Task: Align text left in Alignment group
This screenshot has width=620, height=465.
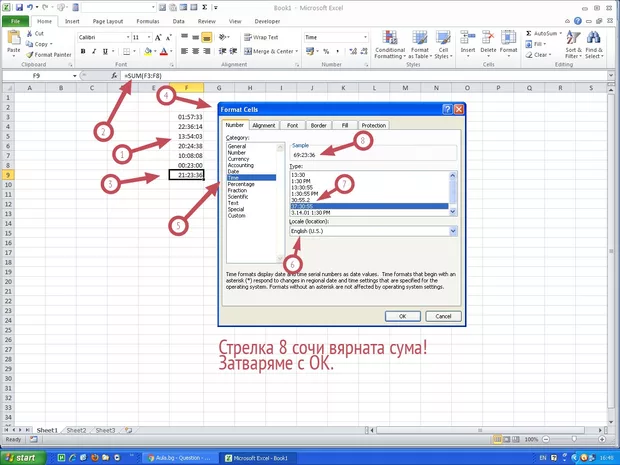Action: coord(184,51)
